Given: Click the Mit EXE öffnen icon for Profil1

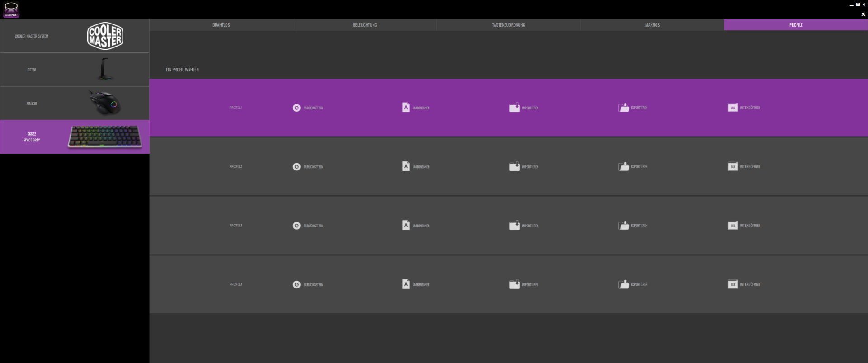Looking at the screenshot, I should pos(733,108).
